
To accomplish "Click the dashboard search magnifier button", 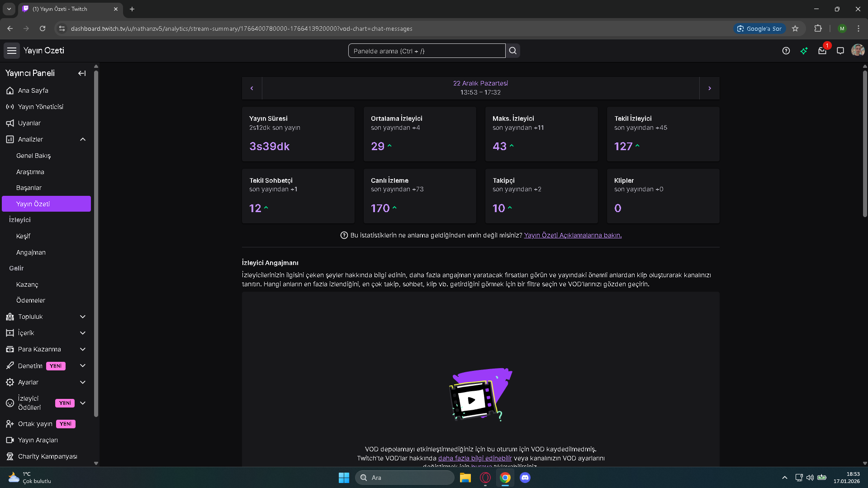I will click(513, 51).
